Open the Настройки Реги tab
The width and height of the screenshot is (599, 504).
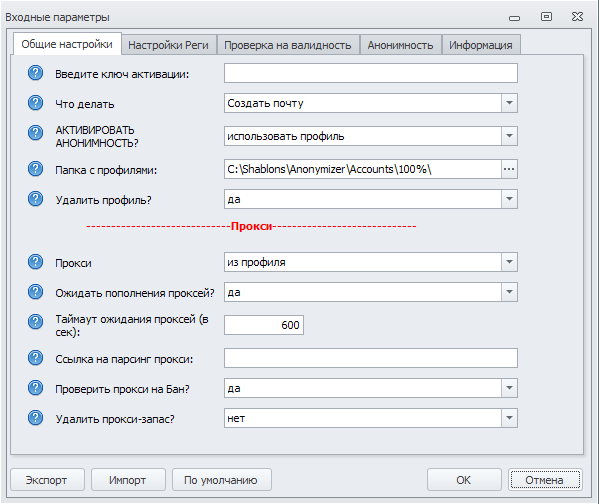pos(168,45)
